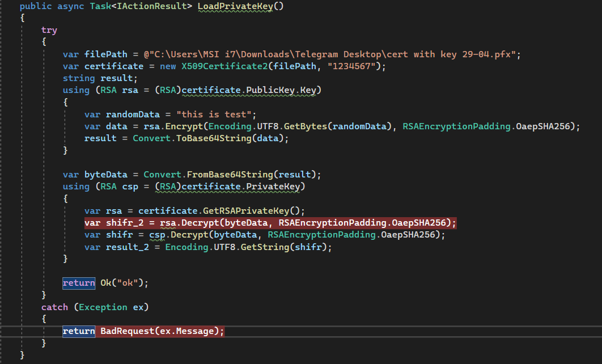
Task: Click the Exception type in the catch clause
Action: (x=103, y=307)
